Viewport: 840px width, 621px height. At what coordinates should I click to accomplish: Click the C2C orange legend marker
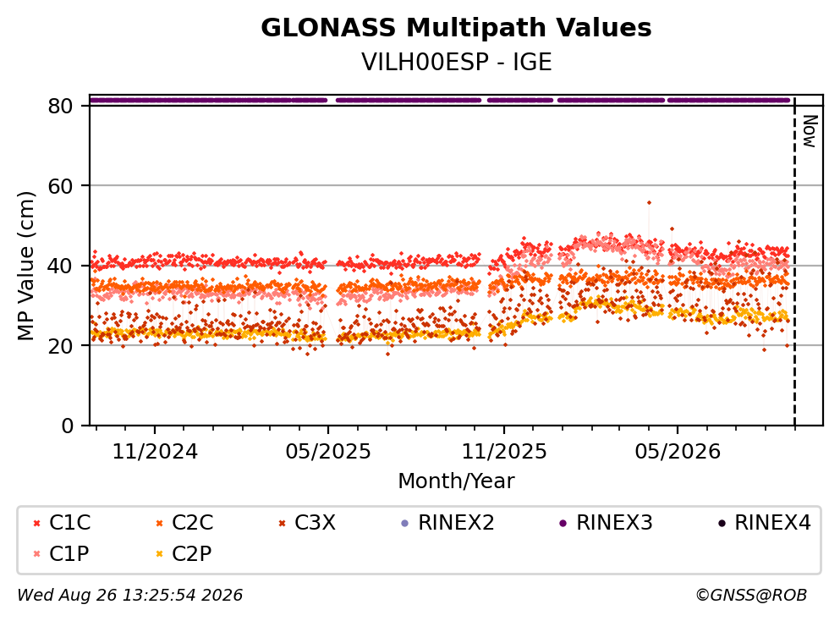point(159,523)
